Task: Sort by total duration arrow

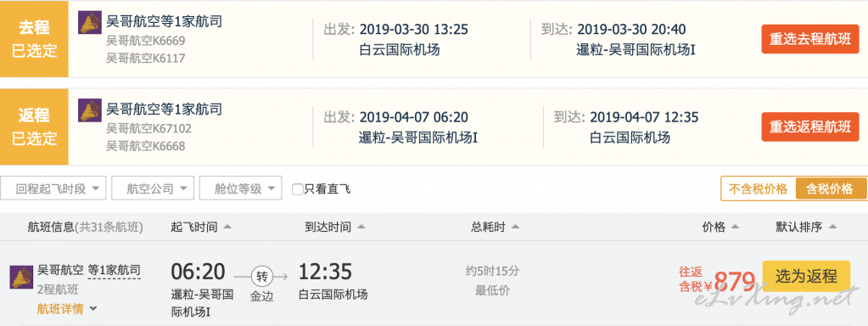Action: pyautogui.click(x=515, y=228)
